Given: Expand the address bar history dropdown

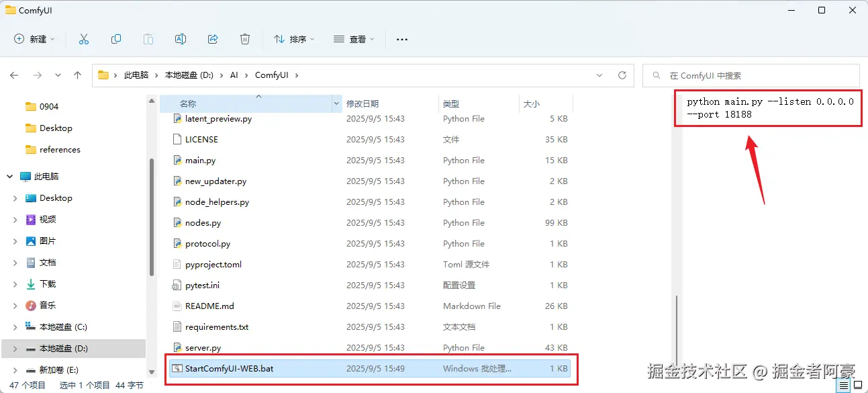Looking at the screenshot, I should click(600, 75).
